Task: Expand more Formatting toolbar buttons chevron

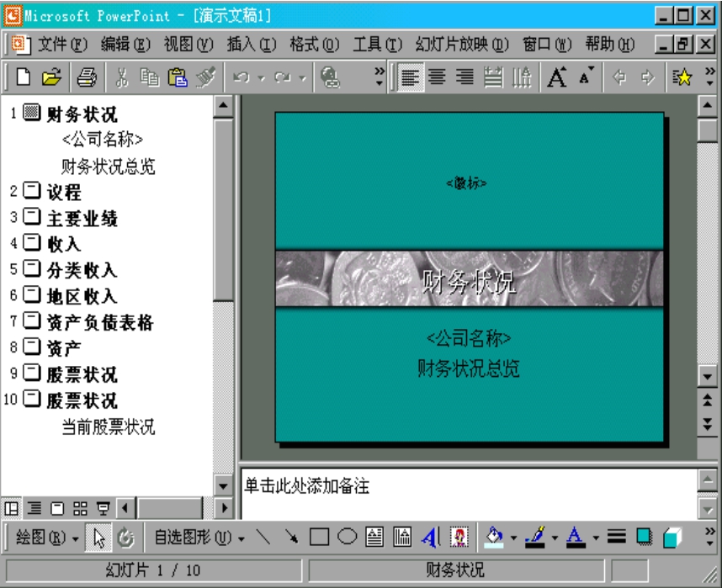Action: tap(710, 77)
